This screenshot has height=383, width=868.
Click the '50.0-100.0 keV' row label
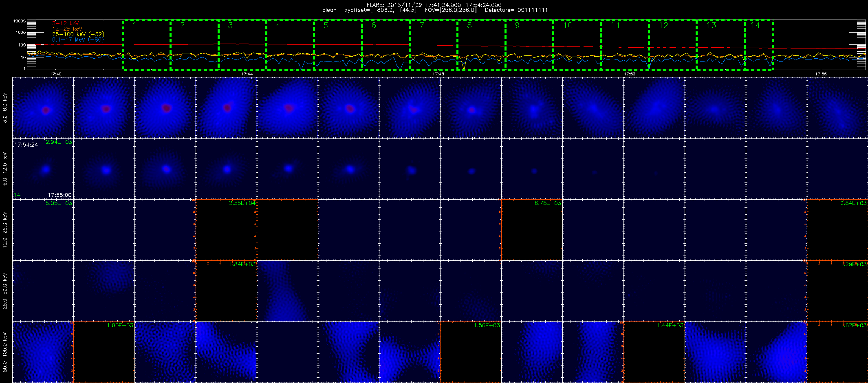point(5,352)
